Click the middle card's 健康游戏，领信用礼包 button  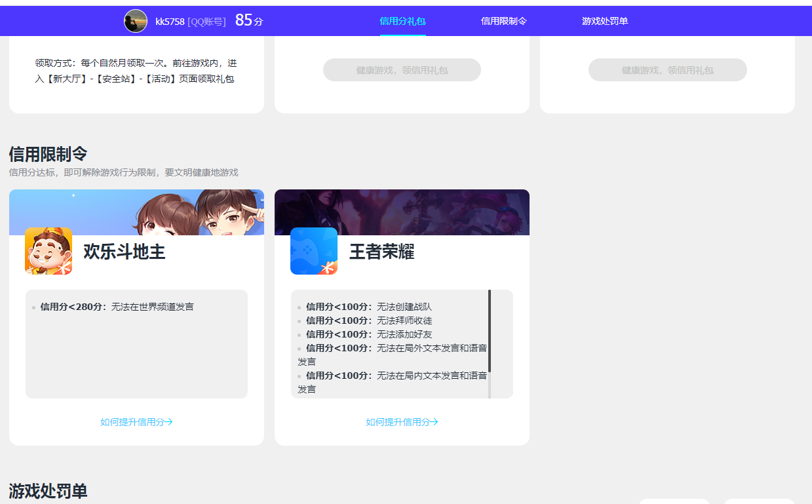click(402, 70)
